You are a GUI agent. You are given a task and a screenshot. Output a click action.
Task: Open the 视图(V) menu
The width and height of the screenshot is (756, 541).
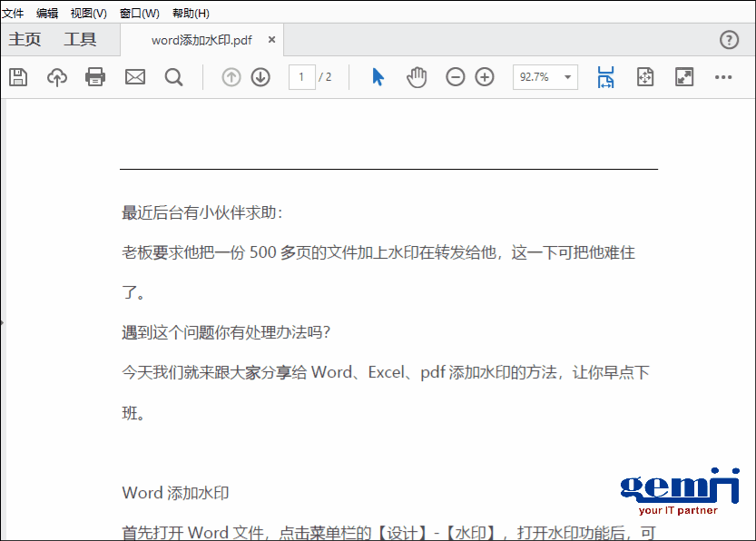tap(88, 13)
